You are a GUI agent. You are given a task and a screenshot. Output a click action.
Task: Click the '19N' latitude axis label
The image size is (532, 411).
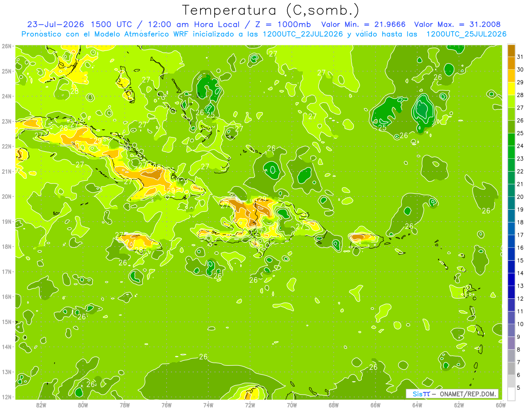(x=7, y=222)
